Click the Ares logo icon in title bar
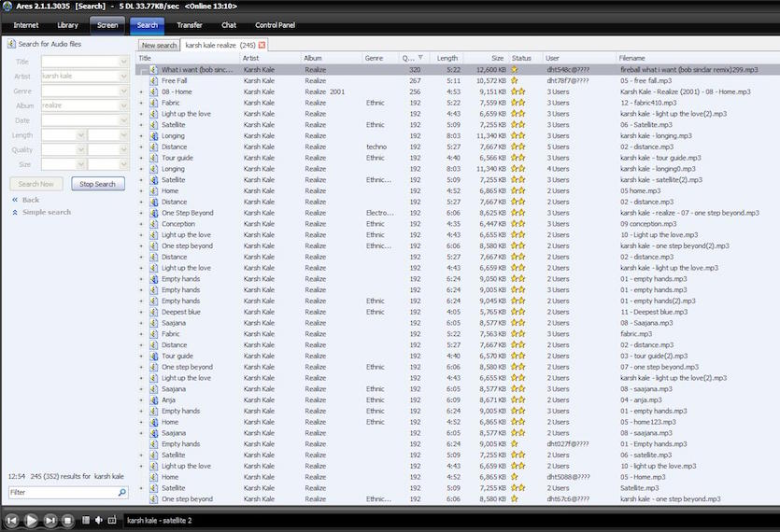The image size is (780, 532). [7, 6]
